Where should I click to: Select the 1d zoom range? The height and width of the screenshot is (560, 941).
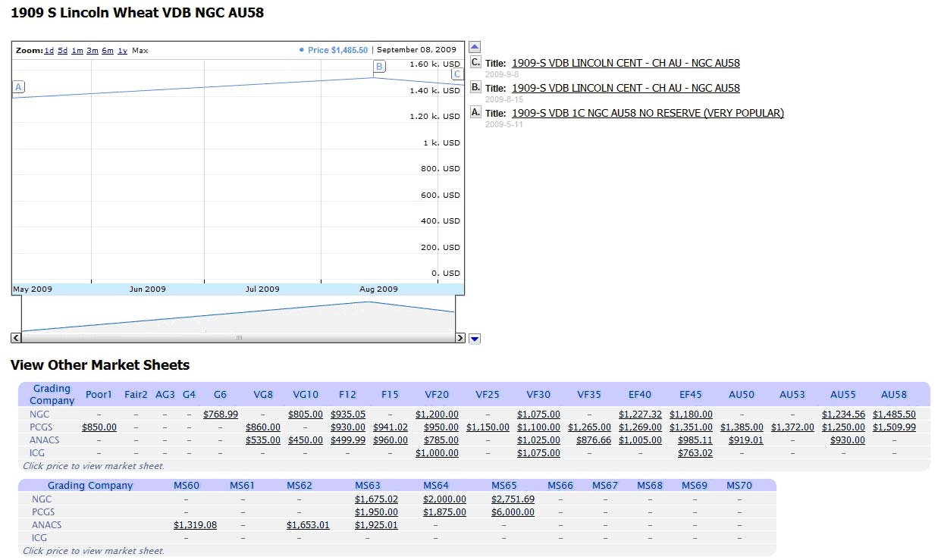point(49,50)
